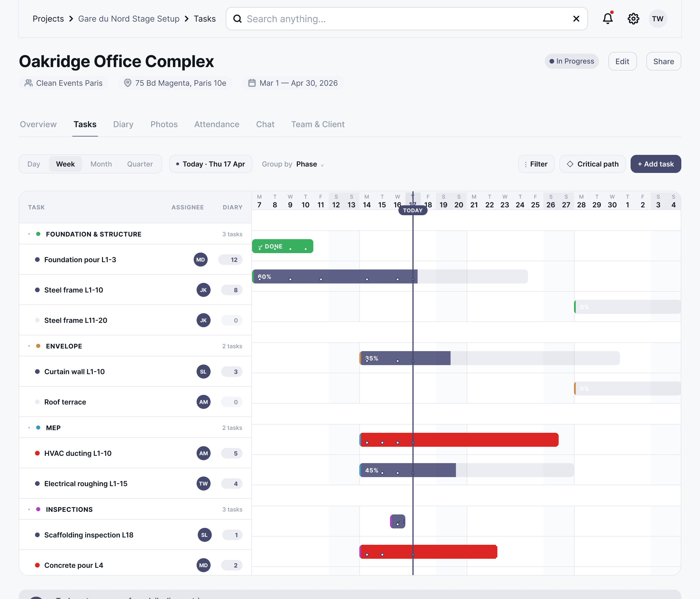Click TW avatar on Electrical roughing L1-15
This screenshot has height=599, width=700.
203,484
